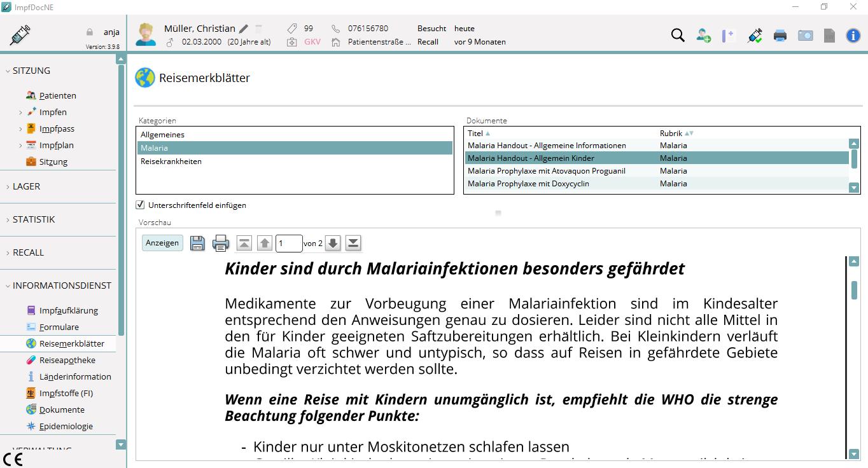
Task: Open Länderinformation in sidebar
Action: pyautogui.click(x=75, y=376)
